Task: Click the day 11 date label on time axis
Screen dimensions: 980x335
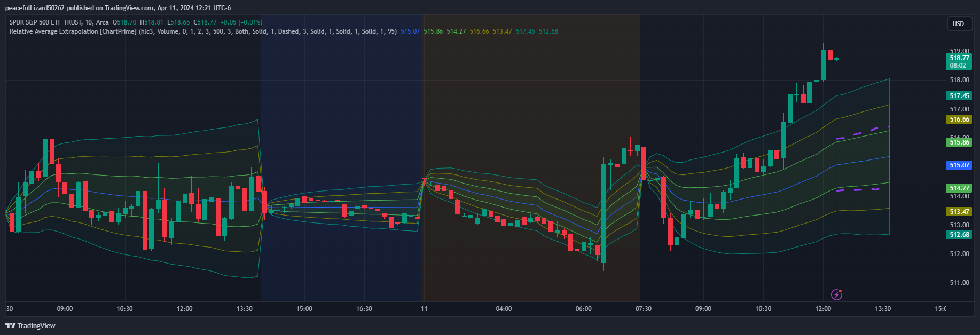Action: pyautogui.click(x=424, y=309)
